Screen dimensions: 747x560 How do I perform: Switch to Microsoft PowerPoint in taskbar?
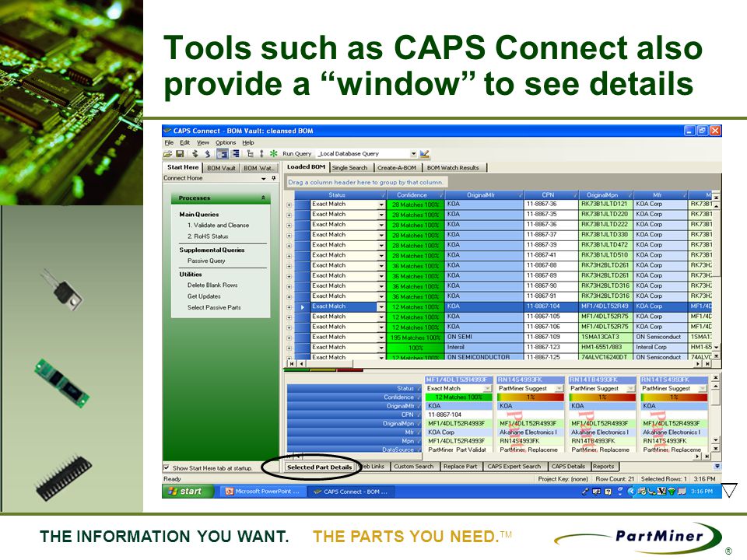[262, 492]
